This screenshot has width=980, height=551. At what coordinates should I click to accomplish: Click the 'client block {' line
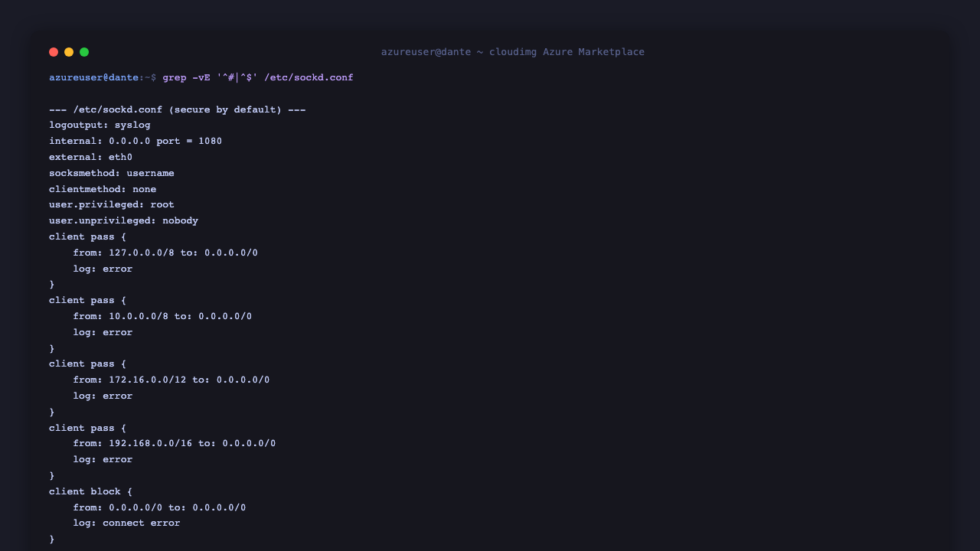(90, 491)
